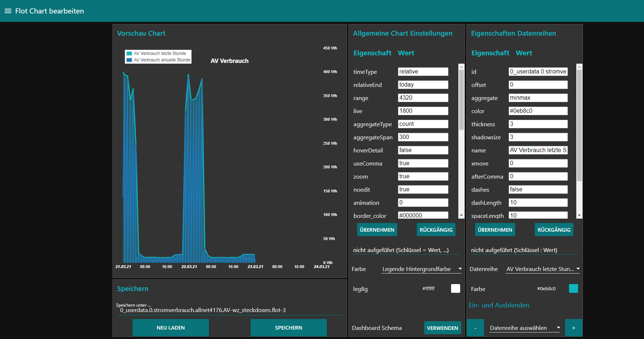This screenshot has height=339, width=644.
Task: Click the spaceLength value field
Action: pos(538,215)
